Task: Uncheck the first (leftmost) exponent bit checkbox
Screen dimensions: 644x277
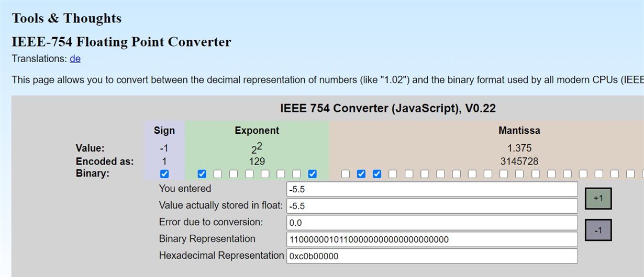Action: [x=202, y=174]
